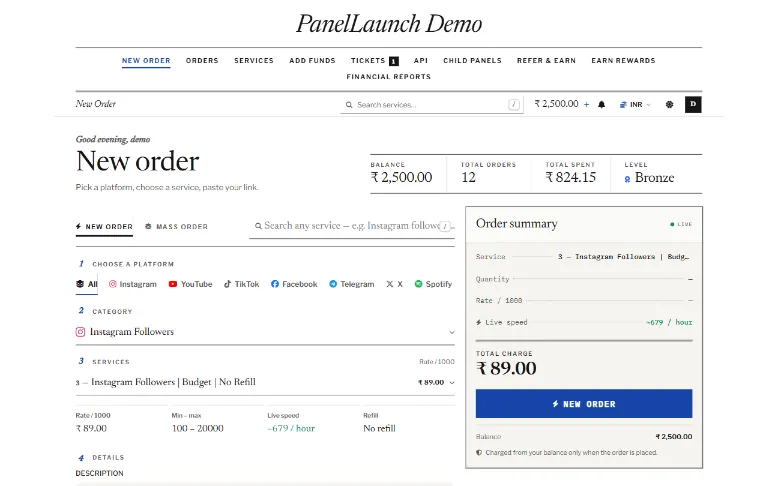The width and height of the screenshot is (778, 486).
Task: Open the D user avatar menu
Action: (693, 104)
